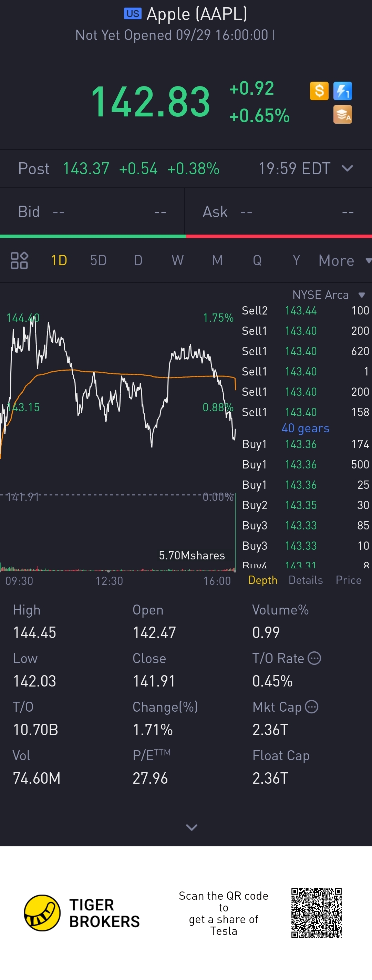The height and width of the screenshot is (980, 372).
Task: Tap the Apple (AAPL) title
Action: click(x=197, y=14)
